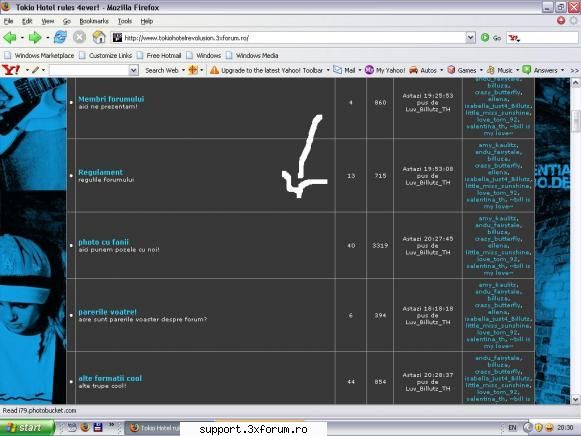The image size is (581, 436).
Task: Click the Stop loading icon
Action: click(79, 37)
